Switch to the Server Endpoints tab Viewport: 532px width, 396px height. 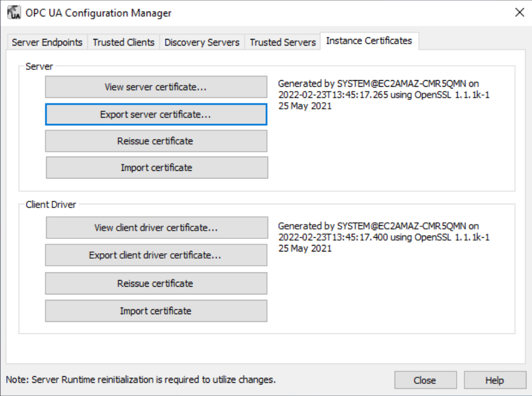point(47,42)
